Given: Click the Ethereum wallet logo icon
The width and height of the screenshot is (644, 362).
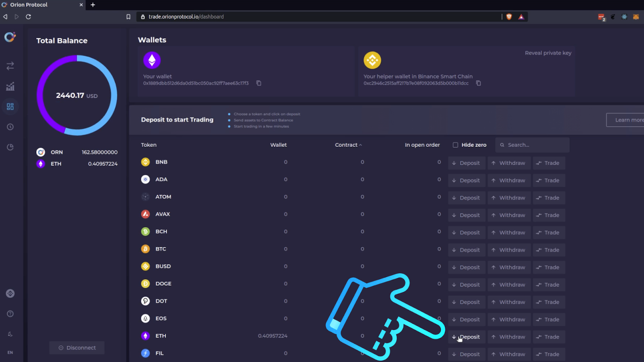Looking at the screenshot, I should (152, 60).
